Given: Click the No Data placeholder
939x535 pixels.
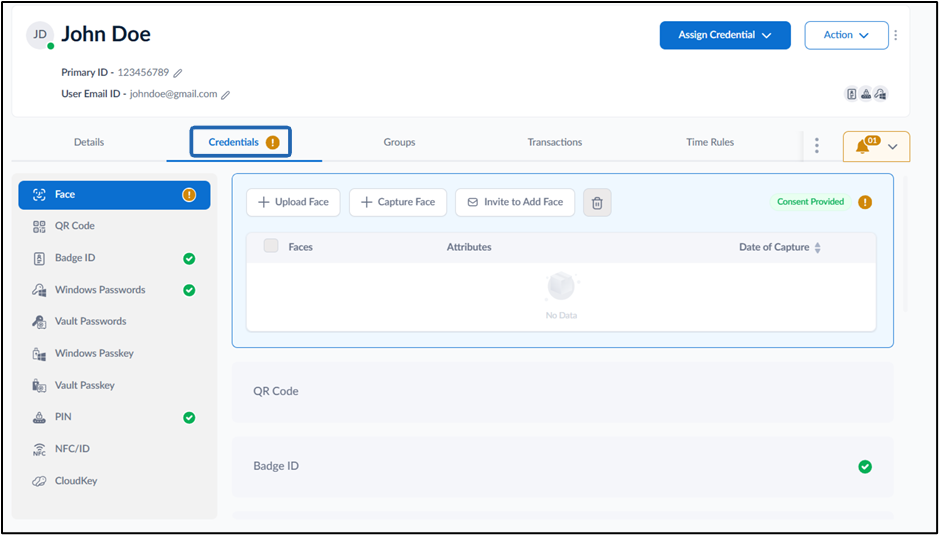Looking at the screenshot, I should 561,297.
